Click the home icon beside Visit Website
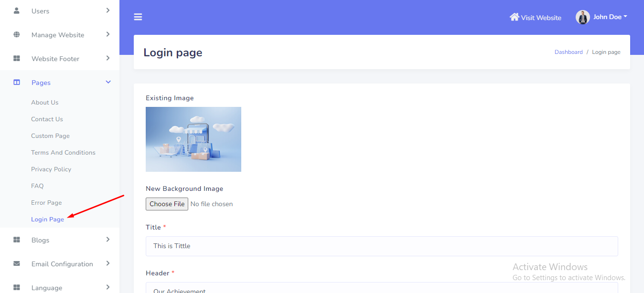The width and height of the screenshot is (644, 293). pos(514,17)
